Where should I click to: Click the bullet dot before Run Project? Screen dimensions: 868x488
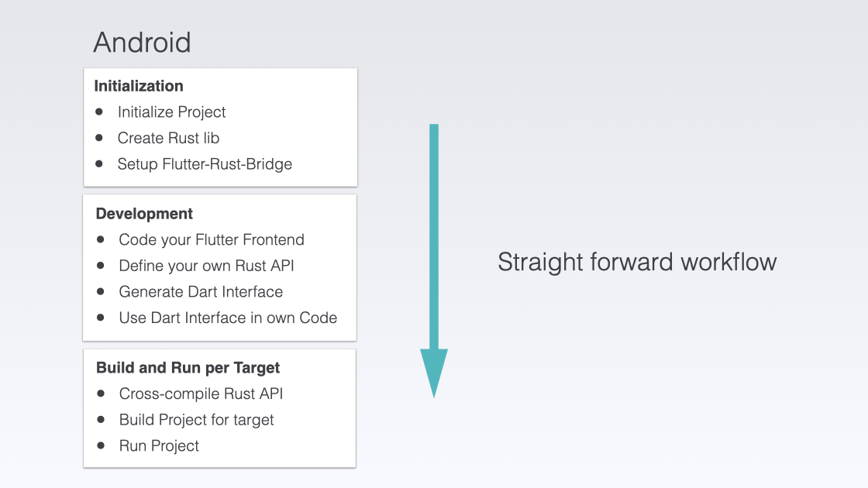[x=101, y=445]
